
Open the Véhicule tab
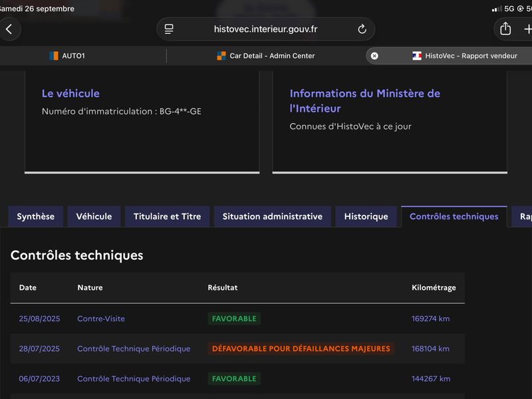[x=94, y=217]
